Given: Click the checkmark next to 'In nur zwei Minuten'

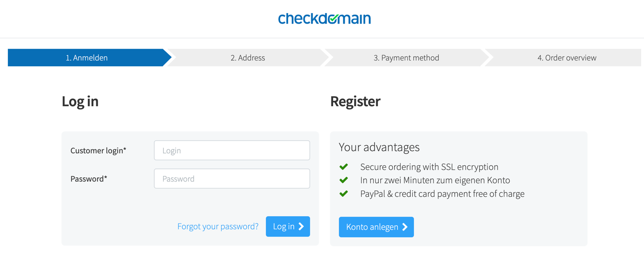Looking at the screenshot, I should (344, 180).
